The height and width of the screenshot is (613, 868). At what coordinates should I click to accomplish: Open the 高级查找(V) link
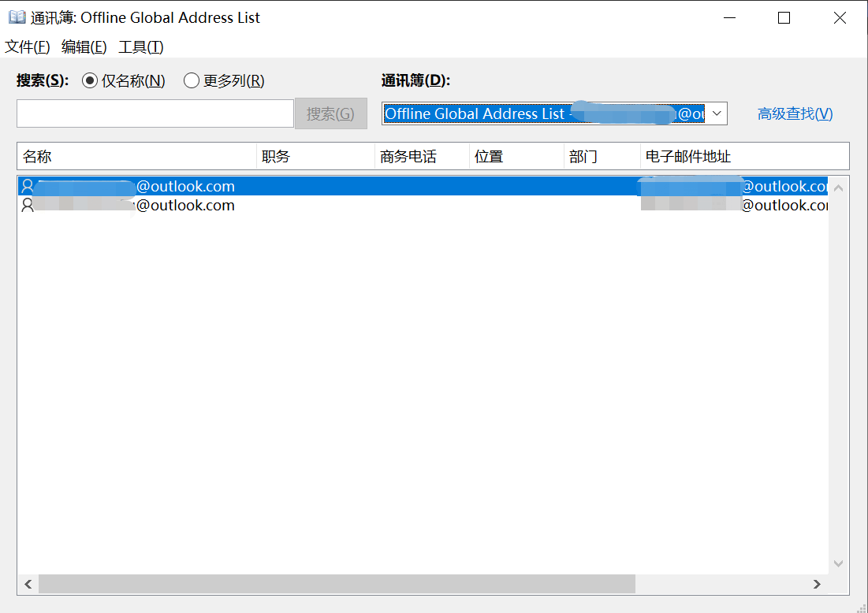pos(795,113)
